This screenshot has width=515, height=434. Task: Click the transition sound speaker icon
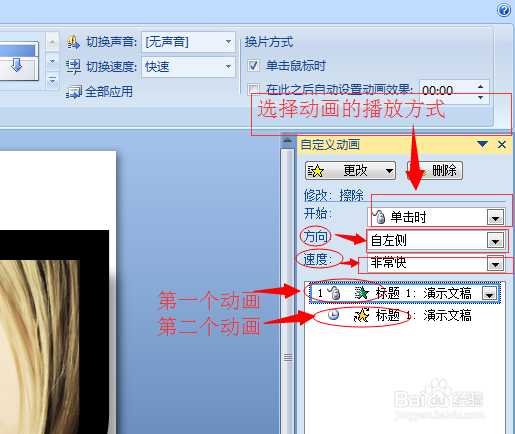pos(73,42)
